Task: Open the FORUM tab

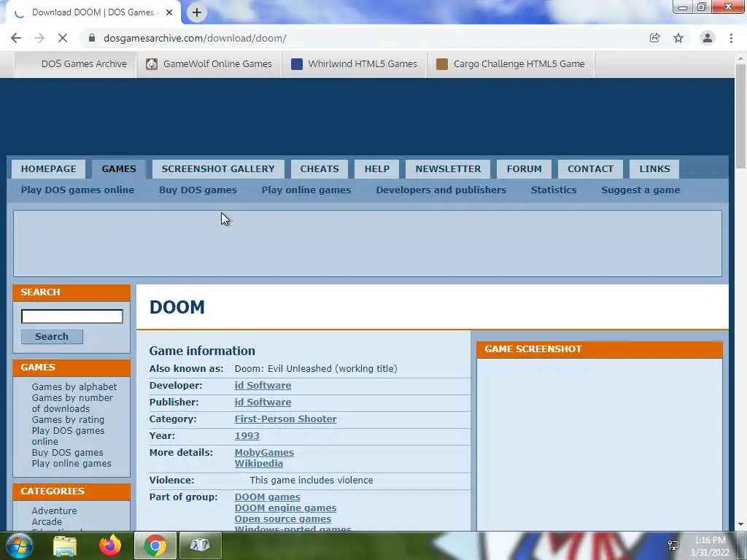Action: [524, 169]
